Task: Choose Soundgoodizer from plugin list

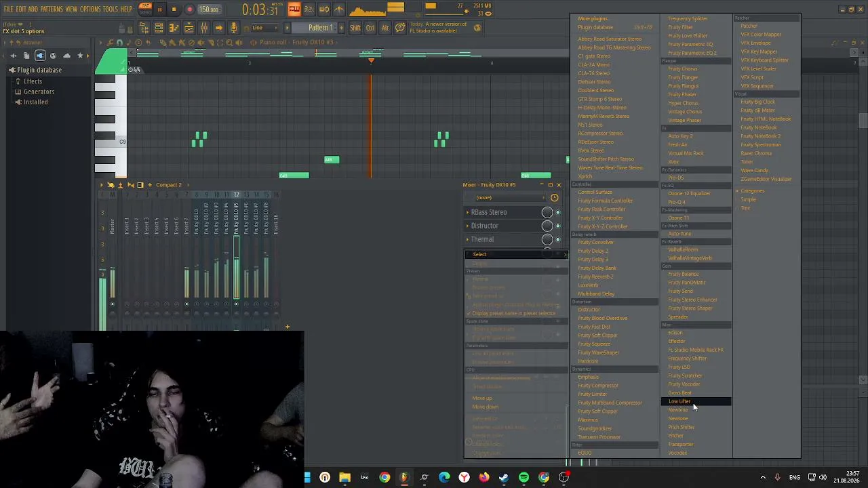Action: point(595,429)
